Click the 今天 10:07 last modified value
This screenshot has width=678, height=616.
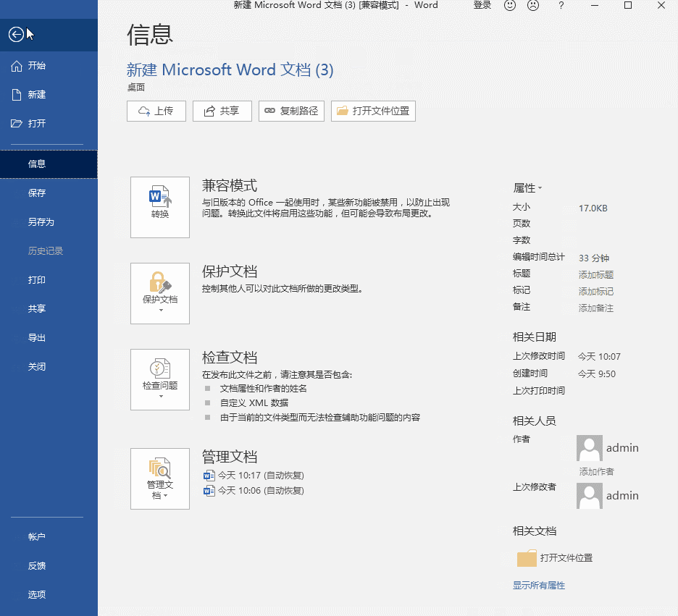pos(599,356)
